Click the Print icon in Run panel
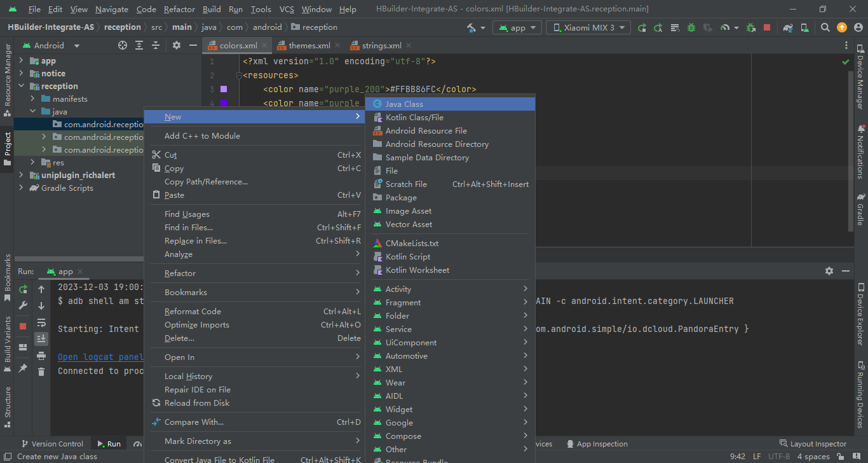 click(41, 356)
